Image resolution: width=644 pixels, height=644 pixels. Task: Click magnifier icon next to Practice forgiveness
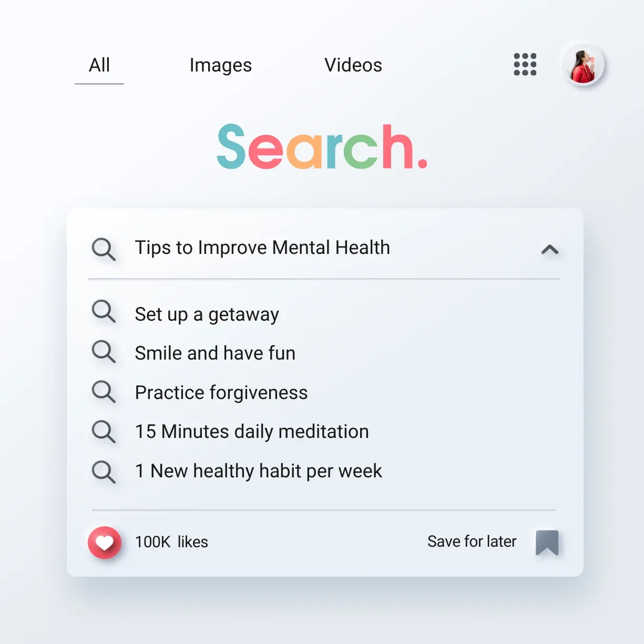coord(104,392)
